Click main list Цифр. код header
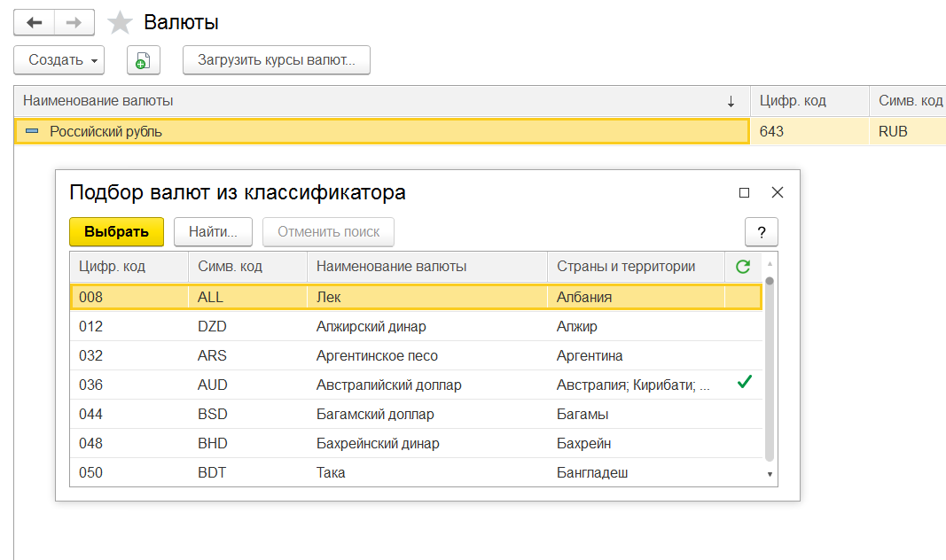The height and width of the screenshot is (560, 946). click(x=809, y=101)
